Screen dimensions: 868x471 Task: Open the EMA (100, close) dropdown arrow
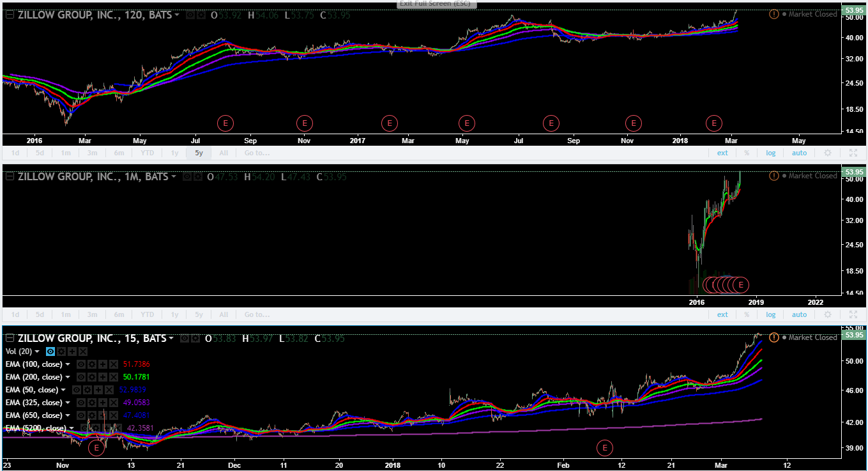coord(68,365)
